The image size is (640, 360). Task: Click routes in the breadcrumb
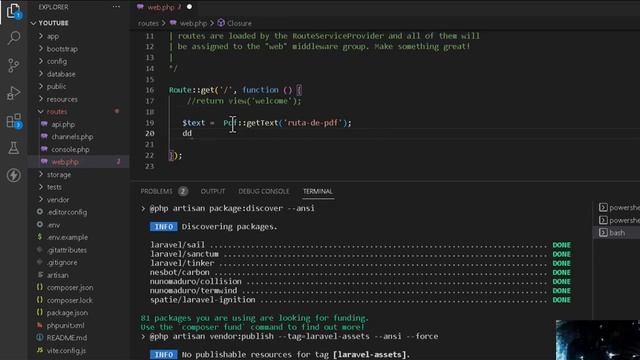tap(148, 23)
